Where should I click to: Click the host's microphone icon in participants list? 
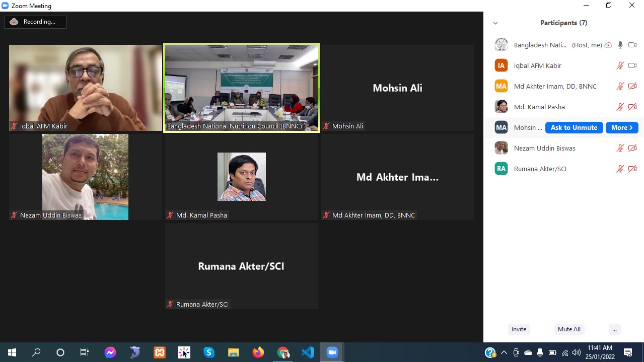[620, 45]
